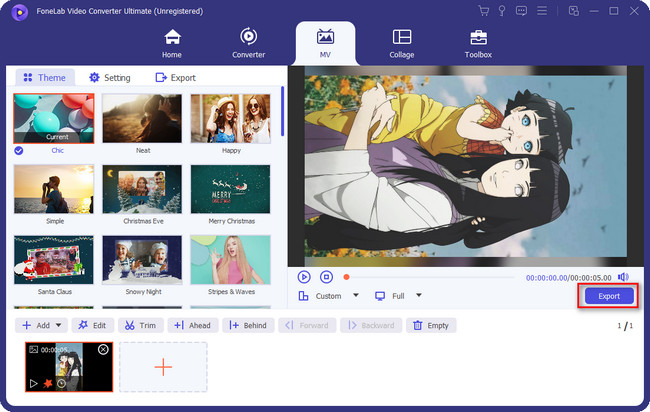Open the Setting sub-tab
650x412 pixels.
click(110, 78)
